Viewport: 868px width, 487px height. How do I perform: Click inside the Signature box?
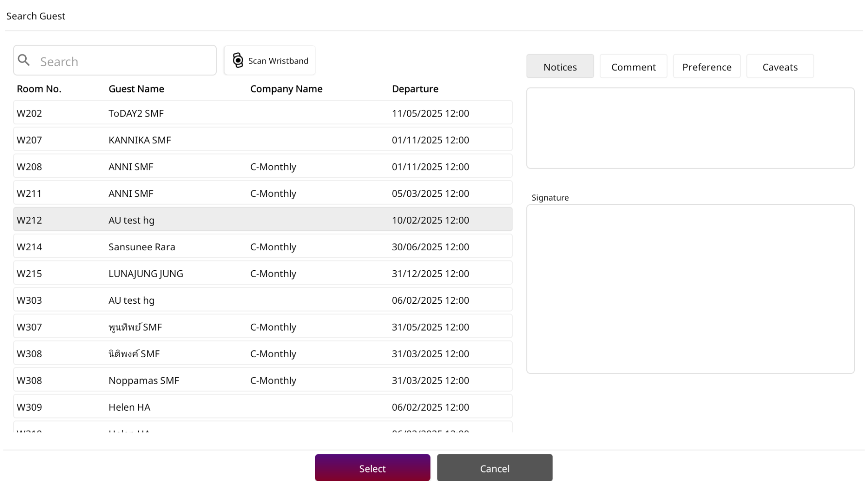(690, 289)
